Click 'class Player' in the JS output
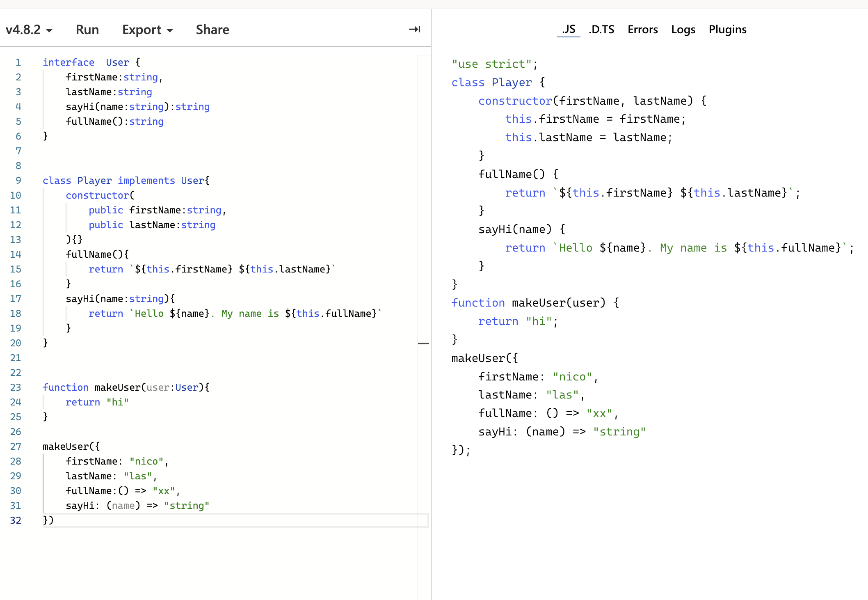The width and height of the screenshot is (868, 600). tap(491, 82)
